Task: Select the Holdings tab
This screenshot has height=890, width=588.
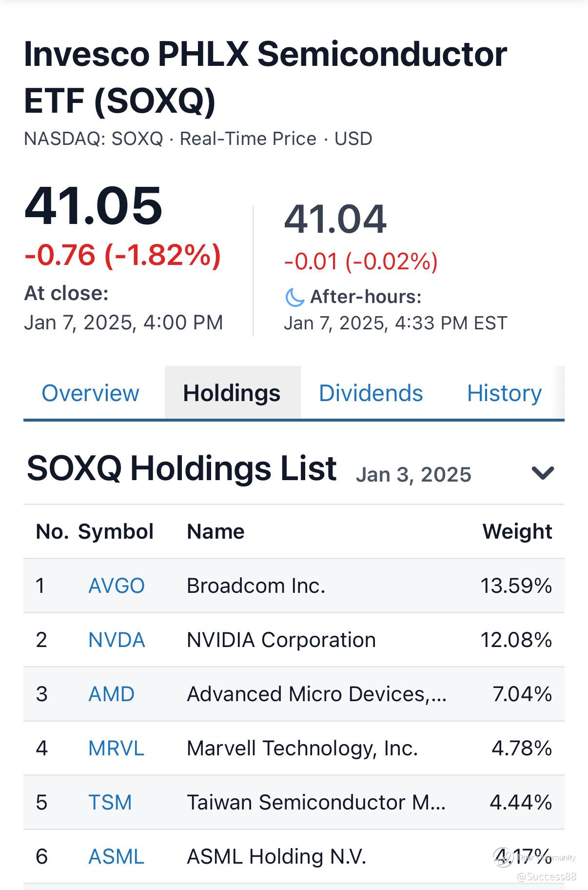Action: [x=232, y=393]
